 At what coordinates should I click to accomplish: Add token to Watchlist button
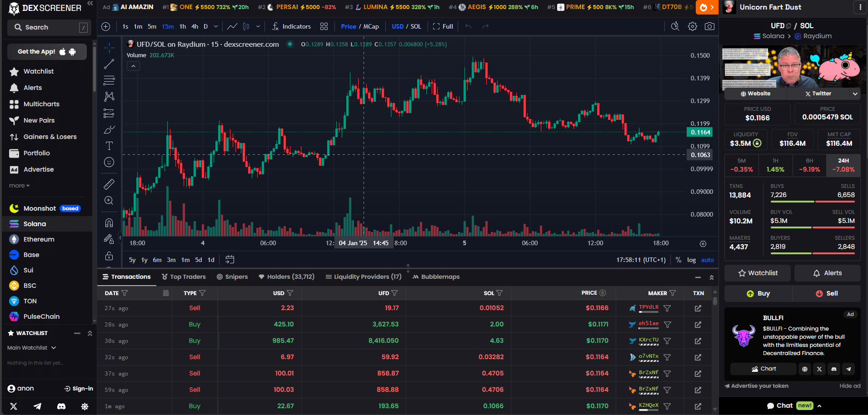click(758, 273)
